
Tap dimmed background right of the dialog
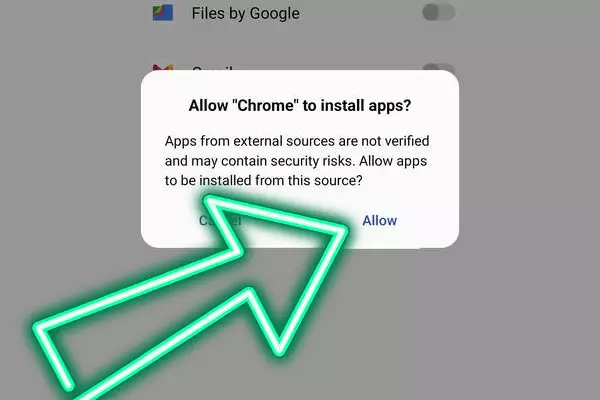click(530, 159)
